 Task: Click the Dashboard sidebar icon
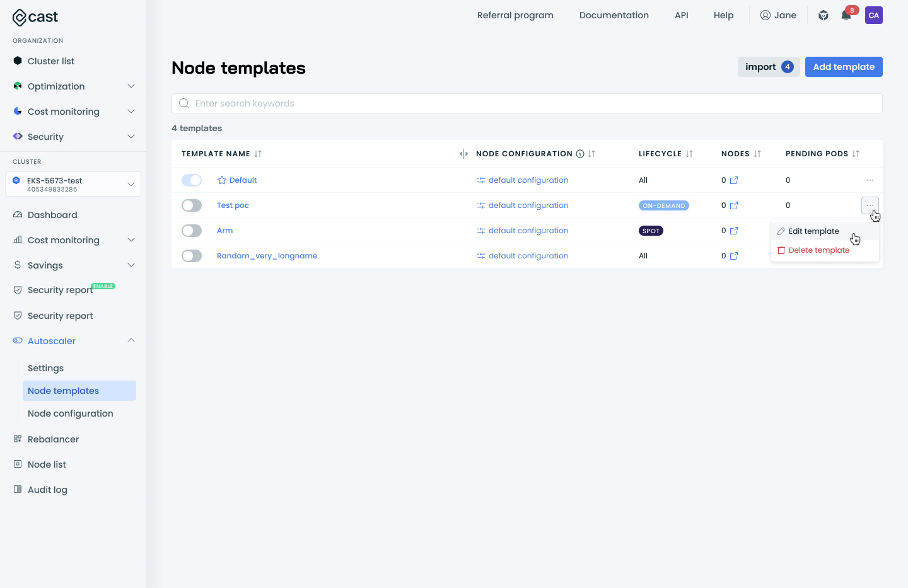point(18,214)
